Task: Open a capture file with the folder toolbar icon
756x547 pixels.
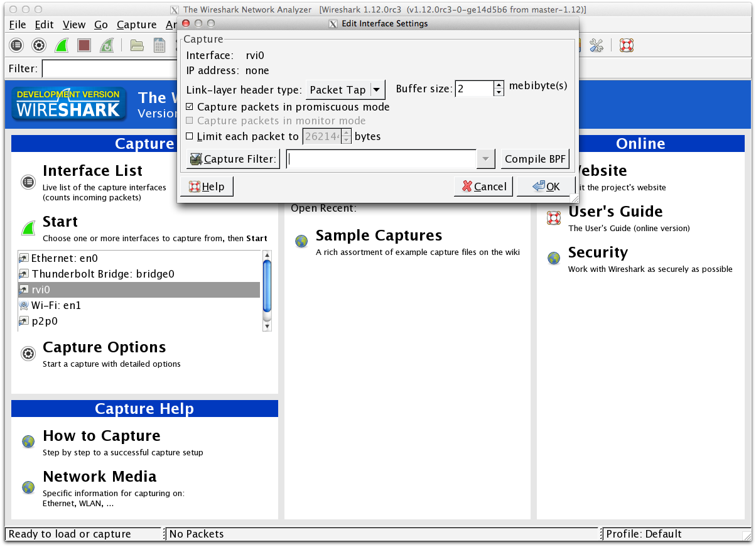Action: click(x=137, y=45)
